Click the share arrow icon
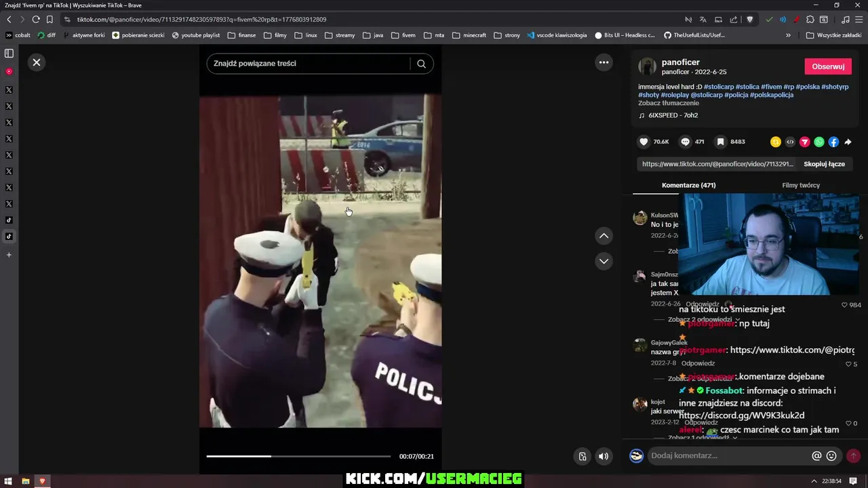 (848, 142)
